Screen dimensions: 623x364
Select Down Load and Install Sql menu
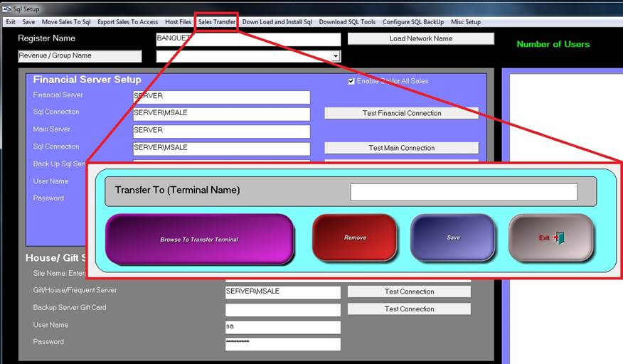[x=277, y=22]
